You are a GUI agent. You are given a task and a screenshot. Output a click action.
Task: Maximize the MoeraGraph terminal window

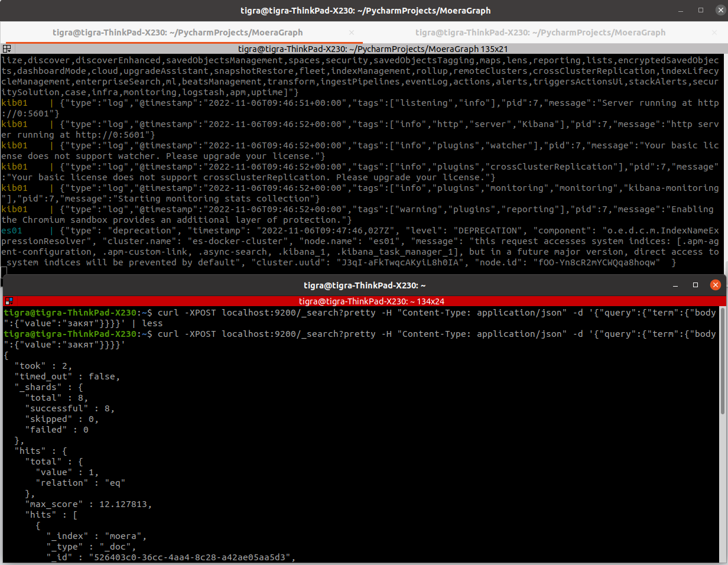click(x=701, y=10)
